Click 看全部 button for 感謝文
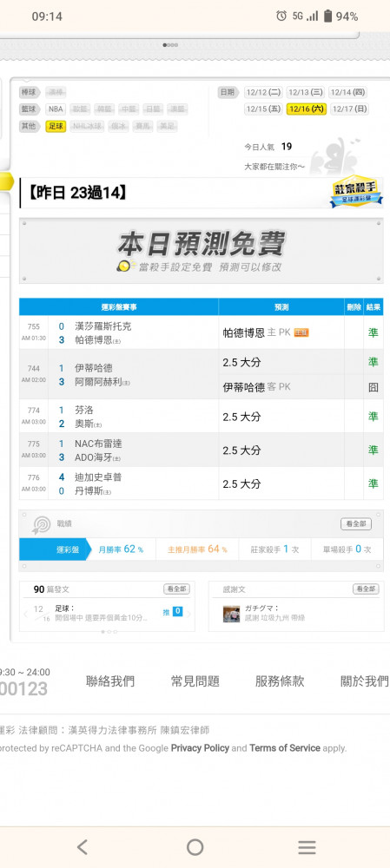Viewport: 390px width, 868px height. tap(366, 589)
